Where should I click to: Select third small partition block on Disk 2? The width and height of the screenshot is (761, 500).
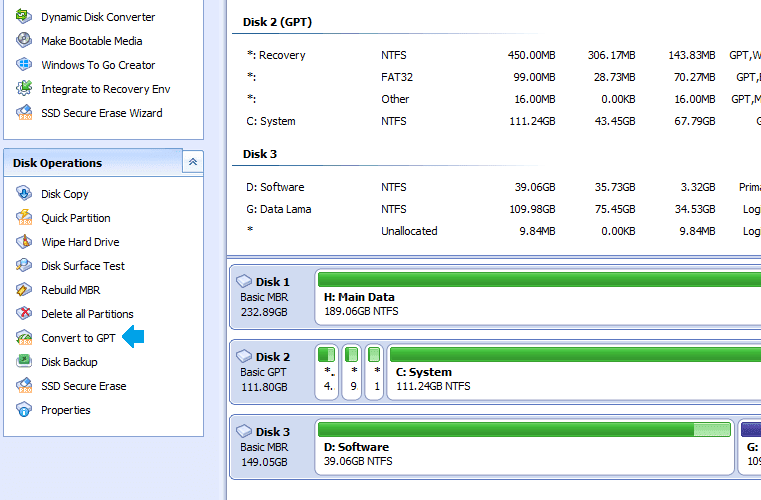pos(374,372)
